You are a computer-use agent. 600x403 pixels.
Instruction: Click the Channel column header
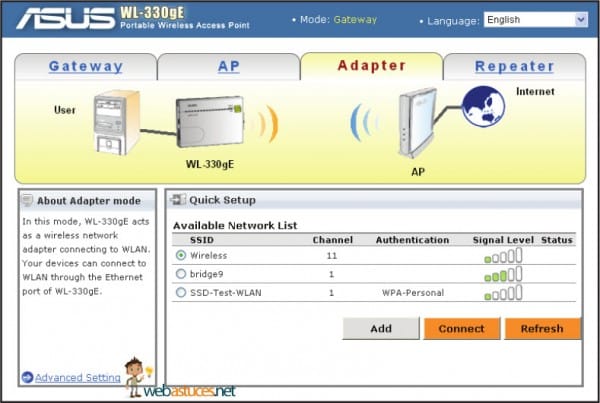[333, 240]
